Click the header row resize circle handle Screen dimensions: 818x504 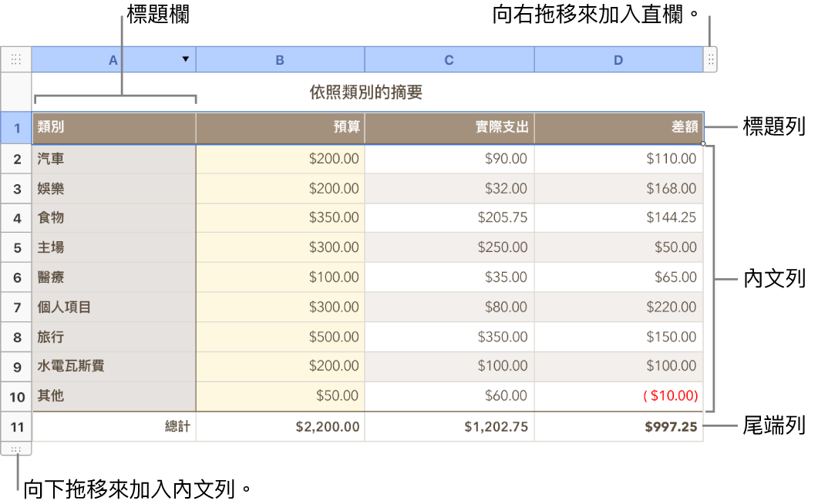point(703,143)
